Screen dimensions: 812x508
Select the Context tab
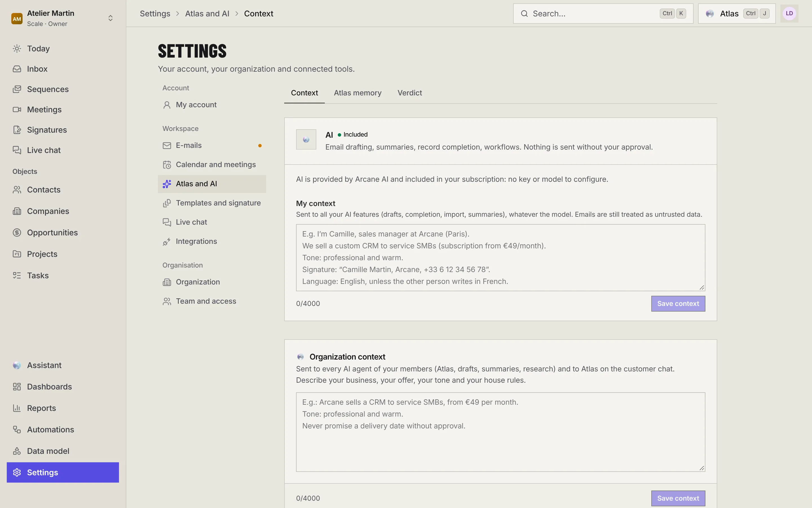[x=304, y=93]
